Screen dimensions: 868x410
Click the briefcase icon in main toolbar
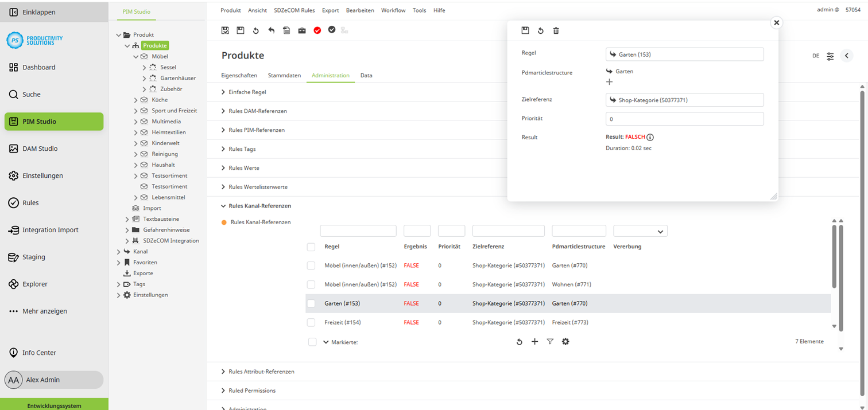click(302, 30)
